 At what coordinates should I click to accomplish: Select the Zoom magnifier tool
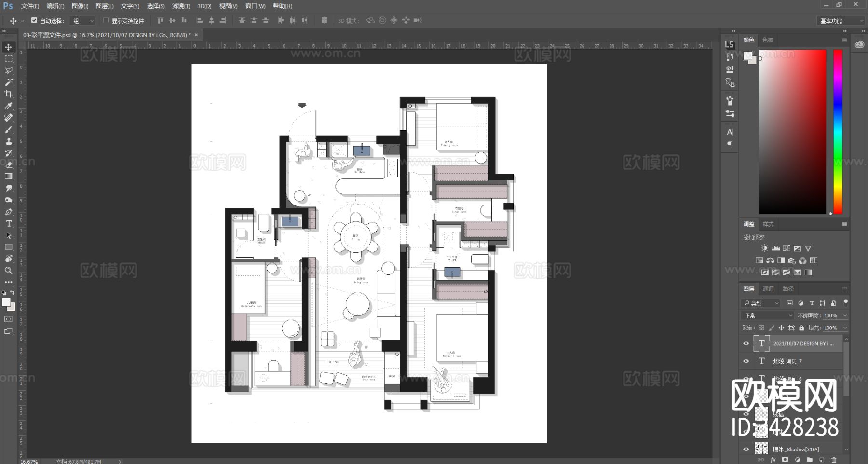click(9, 271)
